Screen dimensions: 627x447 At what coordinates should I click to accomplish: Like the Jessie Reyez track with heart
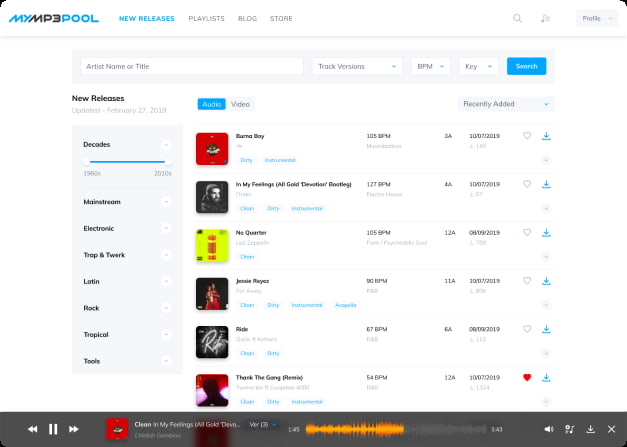[x=527, y=281]
